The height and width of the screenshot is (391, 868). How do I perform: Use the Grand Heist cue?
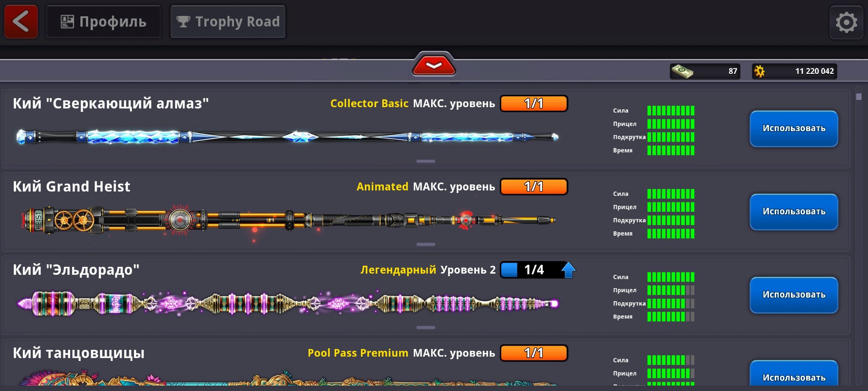point(794,212)
